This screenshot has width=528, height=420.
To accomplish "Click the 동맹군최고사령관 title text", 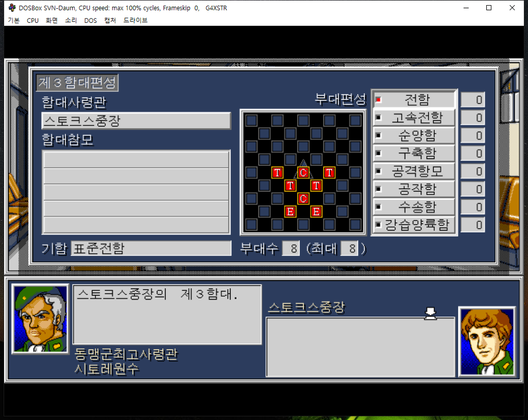I will tap(126, 354).
